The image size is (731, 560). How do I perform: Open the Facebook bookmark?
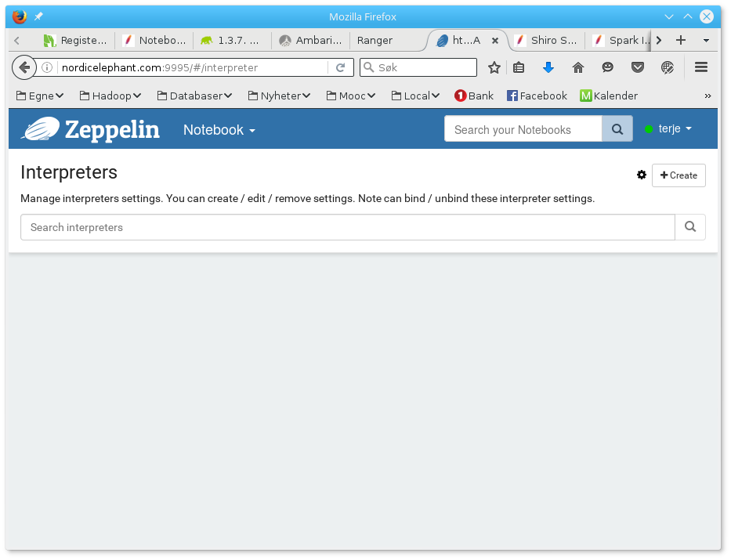537,96
